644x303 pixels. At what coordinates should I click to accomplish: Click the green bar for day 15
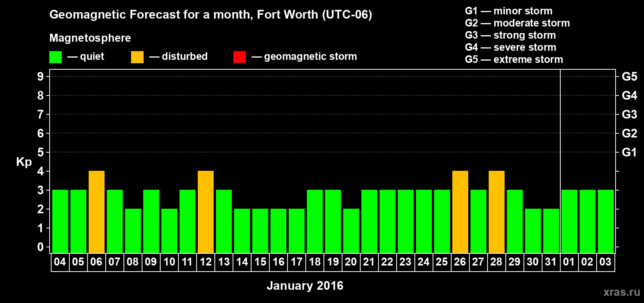tap(260, 231)
